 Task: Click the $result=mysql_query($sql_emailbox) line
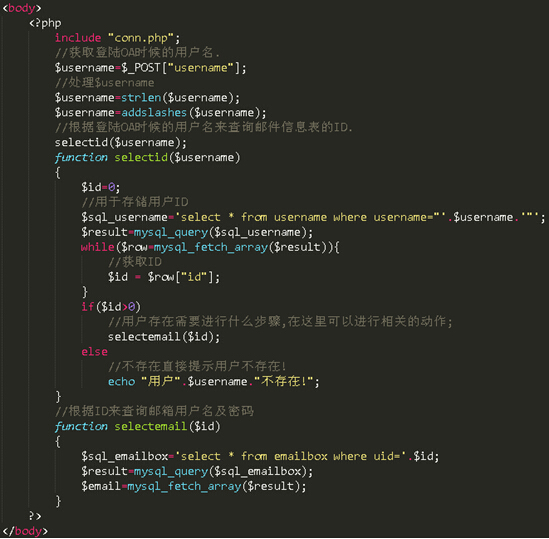click(x=197, y=471)
